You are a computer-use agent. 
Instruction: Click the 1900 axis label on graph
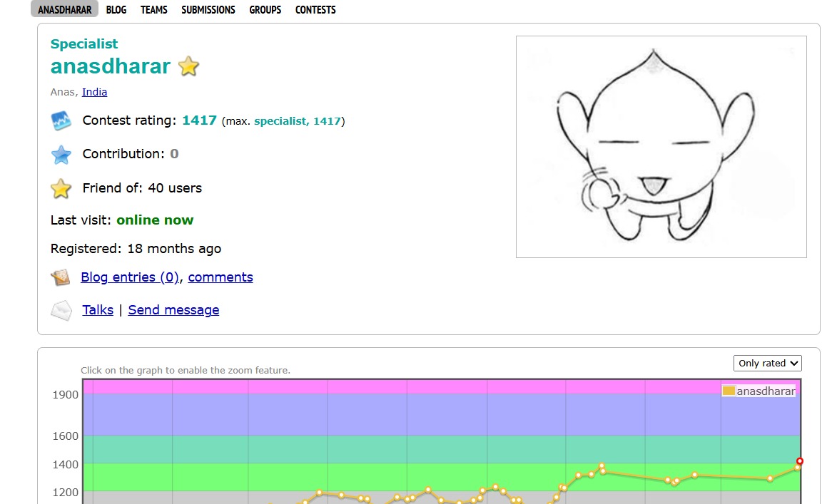click(65, 395)
